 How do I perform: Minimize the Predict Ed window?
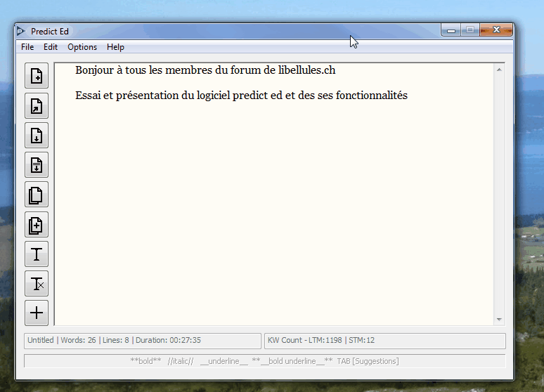451,30
